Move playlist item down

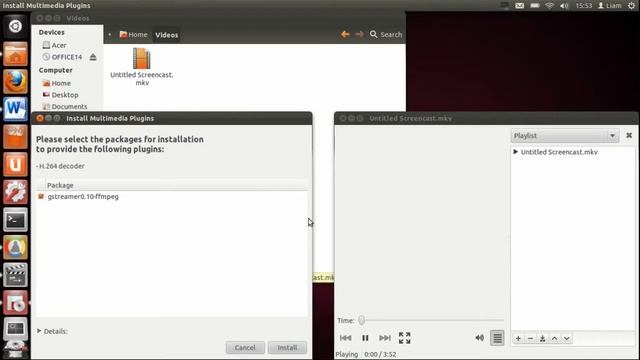[x=567, y=338]
